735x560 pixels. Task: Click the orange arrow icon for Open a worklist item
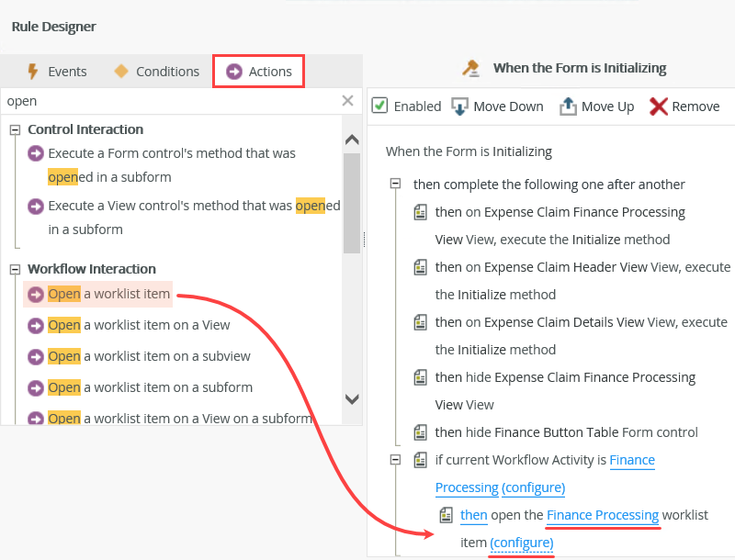[34, 293]
